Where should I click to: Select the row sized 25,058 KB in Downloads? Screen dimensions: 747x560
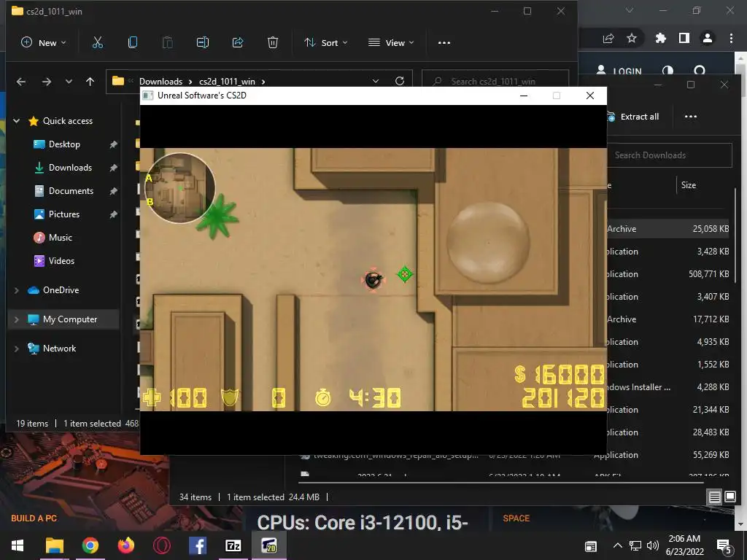(668, 229)
